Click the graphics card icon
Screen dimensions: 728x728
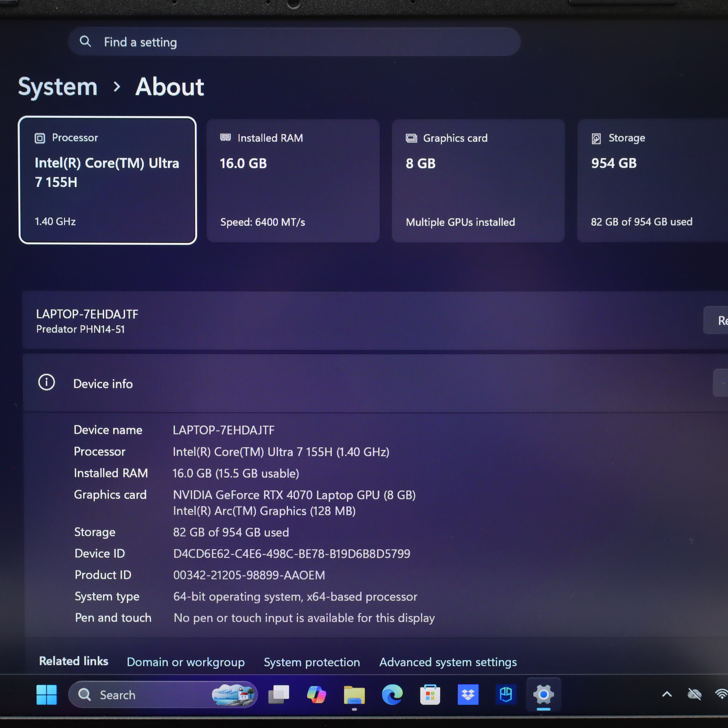click(x=411, y=138)
